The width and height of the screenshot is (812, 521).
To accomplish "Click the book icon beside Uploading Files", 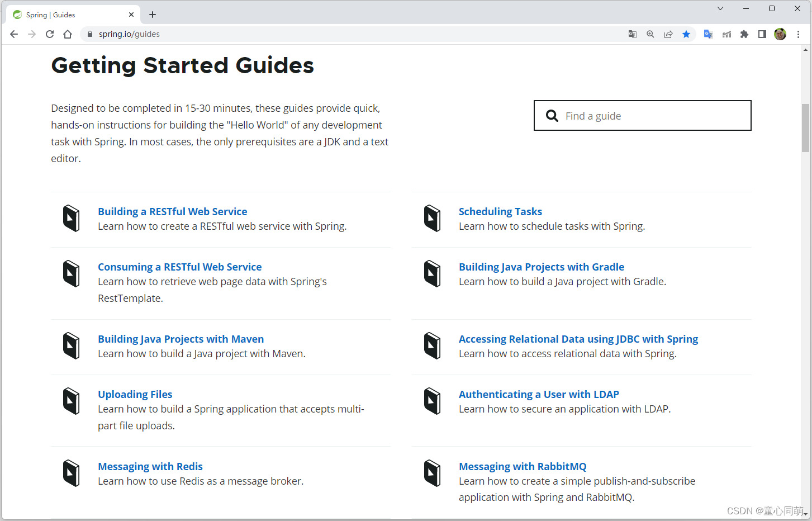I will pyautogui.click(x=72, y=401).
